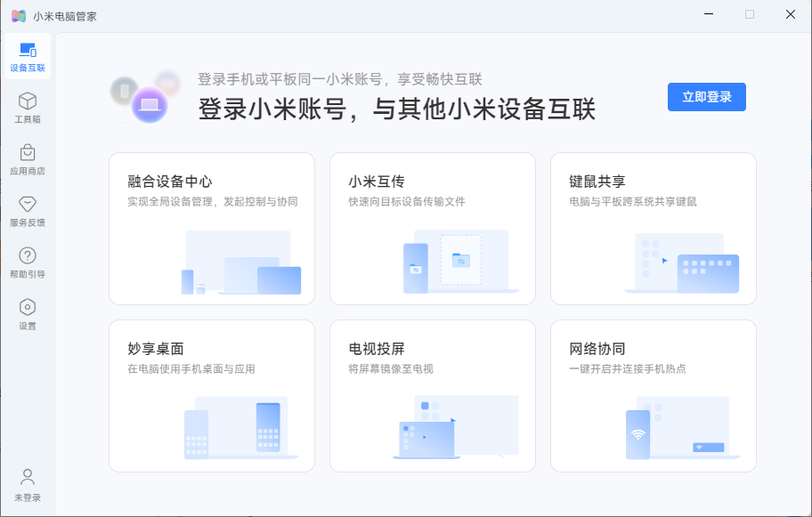This screenshot has height=517, width=812.
Task: Click text 电脑与平板跨系统共享键鼠
Action: [633, 201]
